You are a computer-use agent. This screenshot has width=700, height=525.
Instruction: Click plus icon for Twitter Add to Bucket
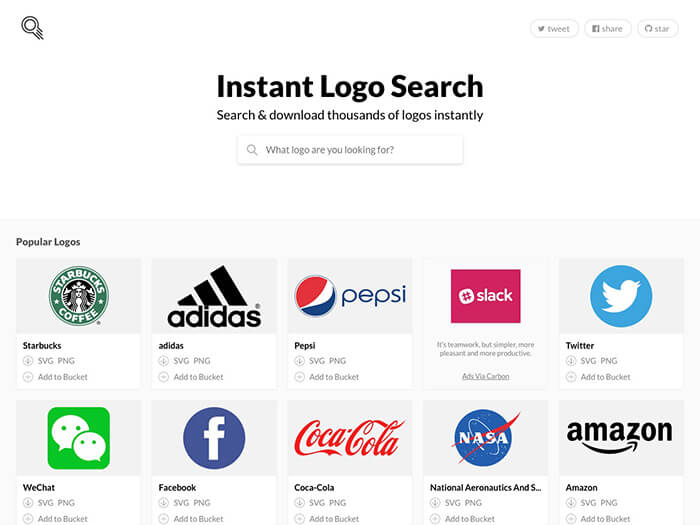(571, 377)
